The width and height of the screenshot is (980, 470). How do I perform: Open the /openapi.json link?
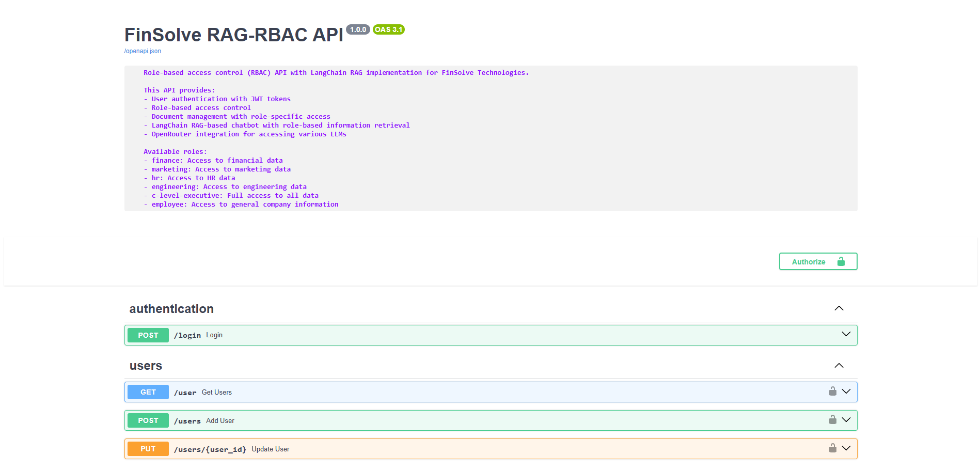pos(143,51)
